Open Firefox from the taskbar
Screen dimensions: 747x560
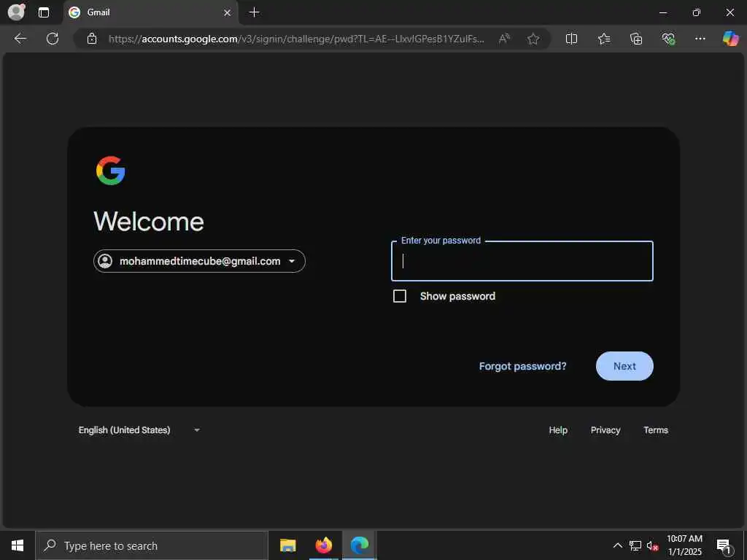(323, 545)
